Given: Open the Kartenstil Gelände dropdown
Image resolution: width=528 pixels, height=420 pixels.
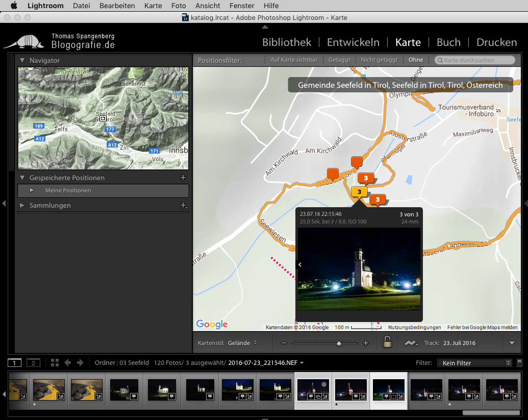Looking at the screenshot, I should (242, 343).
